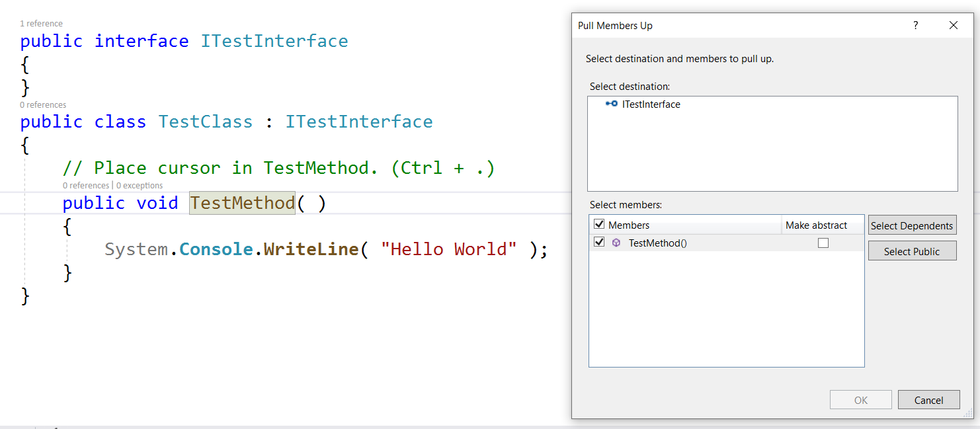The image size is (980, 429).
Task: Click the "0 exceptions" CodeLens above TestMethod
Action: click(x=140, y=185)
